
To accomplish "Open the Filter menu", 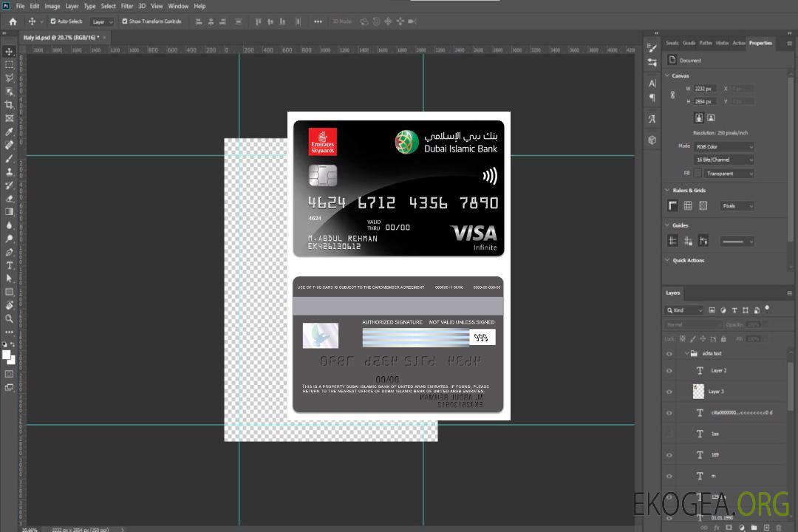I will 127,6.
